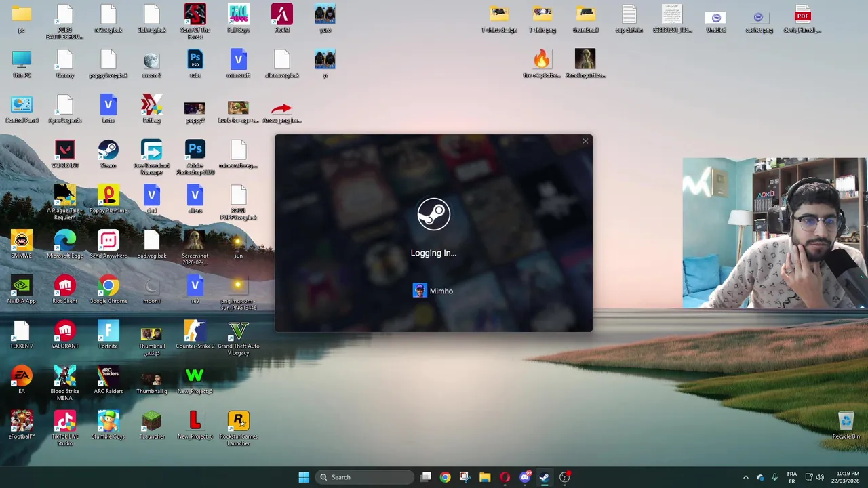Select the New_Project_6 L image
The image size is (868, 488).
[195, 425]
